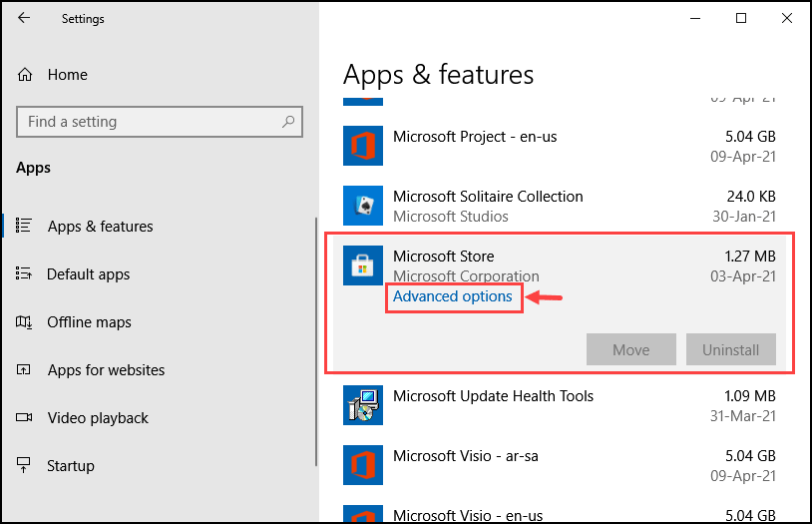
Task: Click the Solitaire Collection cards icon
Action: (x=363, y=206)
